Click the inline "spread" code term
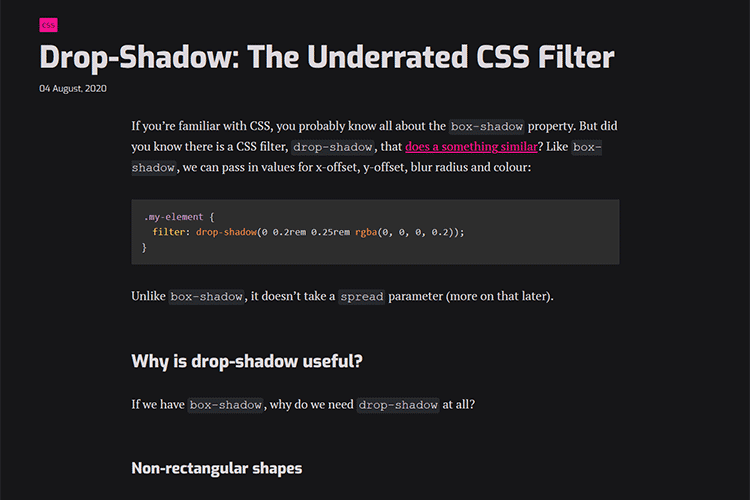Screen dimensions: 750x500 point(360,297)
